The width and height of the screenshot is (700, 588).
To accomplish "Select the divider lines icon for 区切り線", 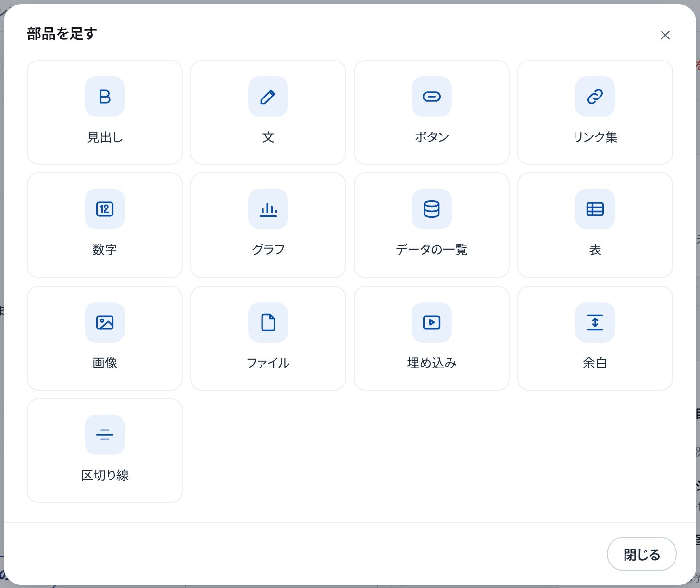I will [x=105, y=435].
